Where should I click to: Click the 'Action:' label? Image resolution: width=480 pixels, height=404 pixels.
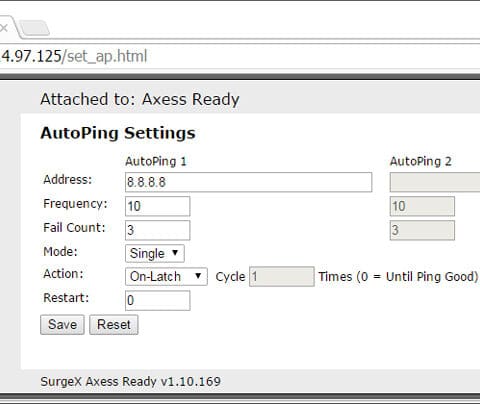63,274
